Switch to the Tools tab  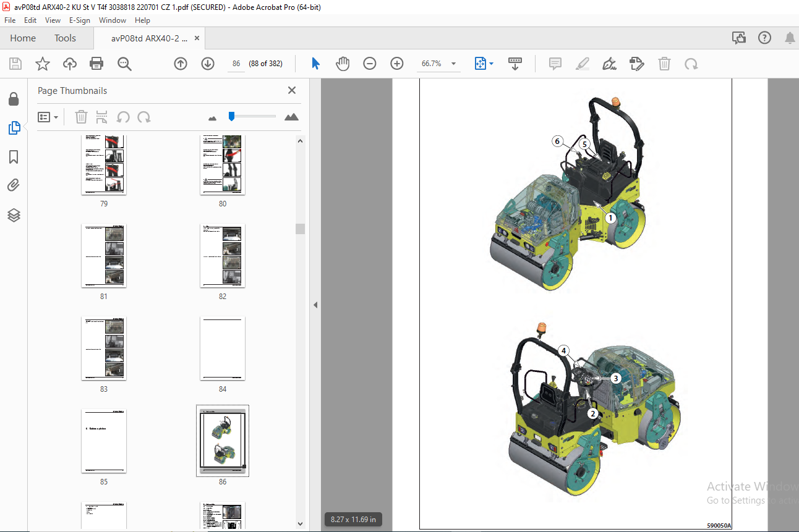pyautogui.click(x=65, y=38)
